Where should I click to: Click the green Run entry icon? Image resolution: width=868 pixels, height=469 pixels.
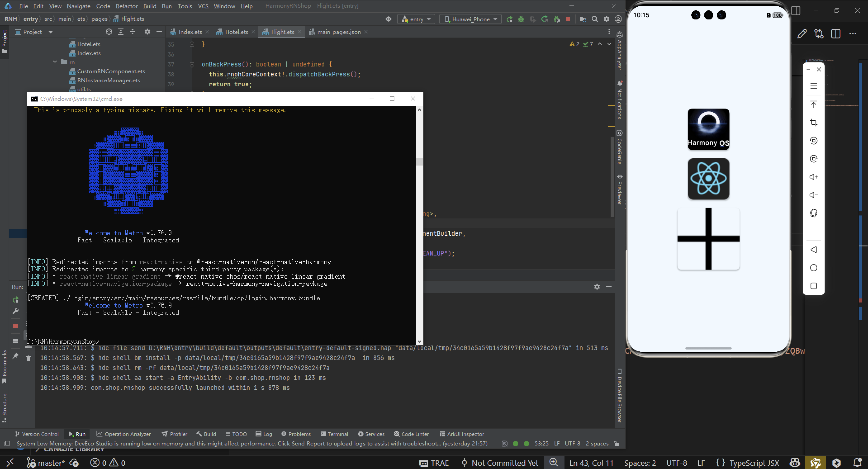(510, 19)
